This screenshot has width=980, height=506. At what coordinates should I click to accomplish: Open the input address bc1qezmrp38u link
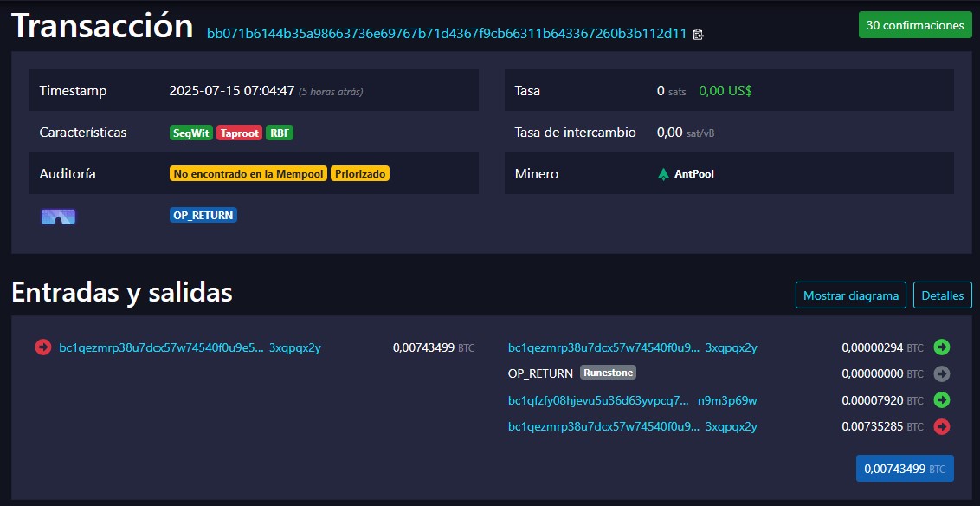190,348
